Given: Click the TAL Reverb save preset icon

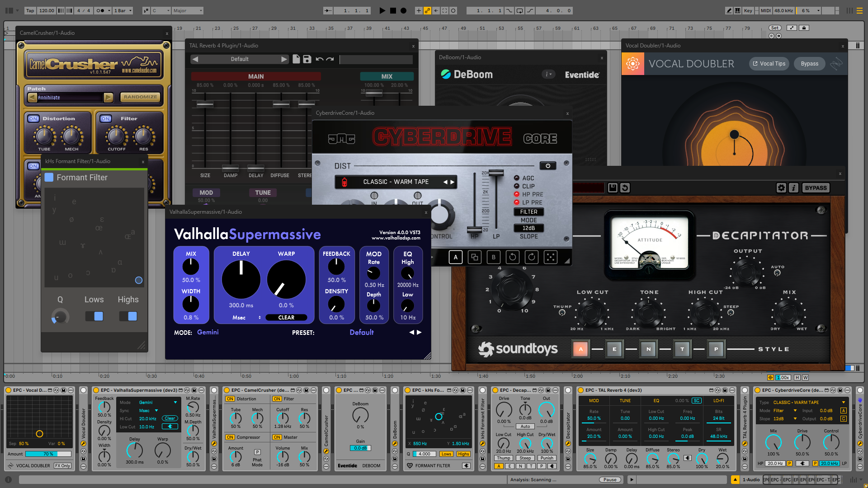Looking at the screenshot, I should click(x=307, y=59).
